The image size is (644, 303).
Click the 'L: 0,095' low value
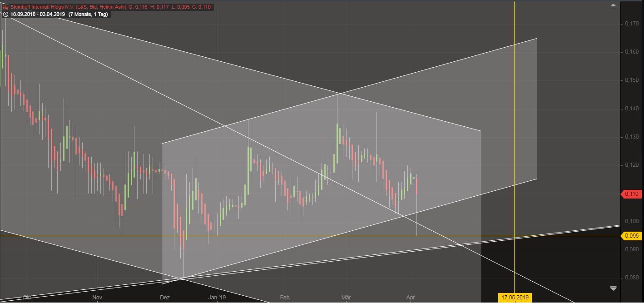[181, 7]
